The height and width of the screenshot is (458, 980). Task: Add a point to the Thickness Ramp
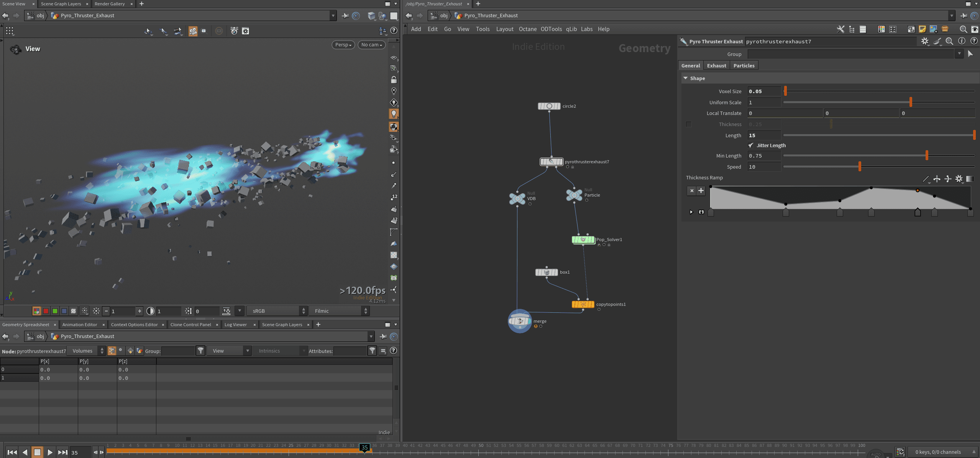701,190
